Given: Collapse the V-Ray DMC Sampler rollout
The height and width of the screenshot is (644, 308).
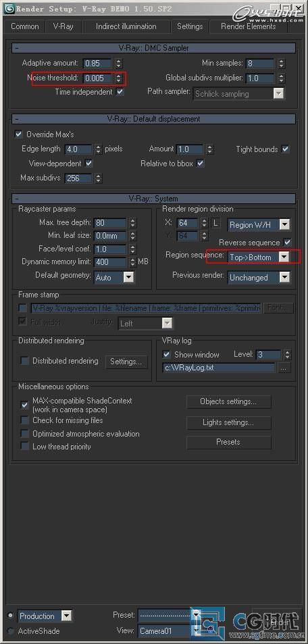Looking at the screenshot, I should (153, 48).
